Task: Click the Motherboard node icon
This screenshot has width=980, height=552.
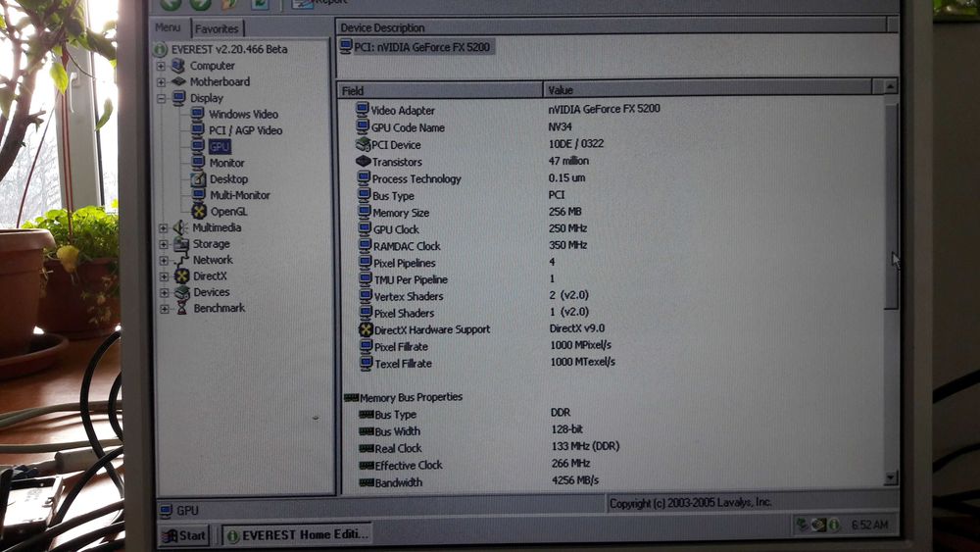Action: click(x=178, y=81)
